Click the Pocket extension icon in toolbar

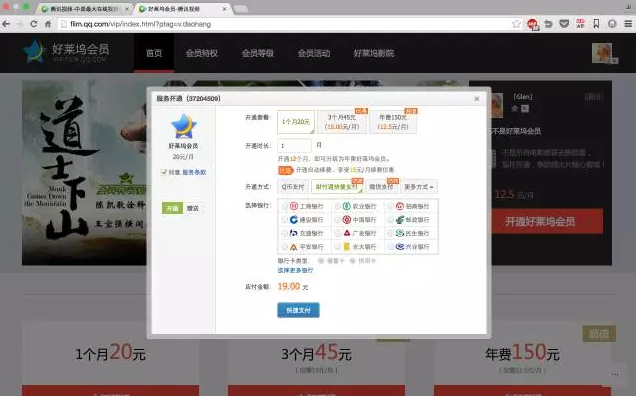click(564, 24)
